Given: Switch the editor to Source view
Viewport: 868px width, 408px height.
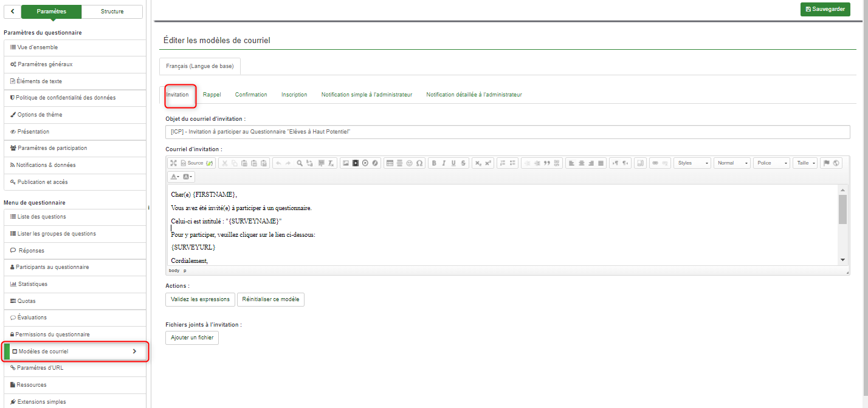Looking at the screenshot, I should coord(192,163).
